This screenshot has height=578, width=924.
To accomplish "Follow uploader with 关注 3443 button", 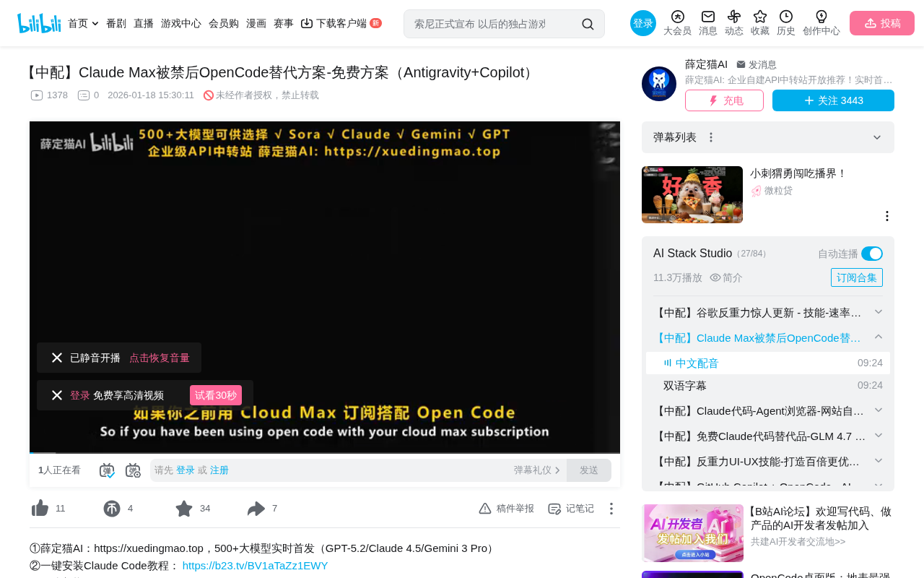I will [x=833, y=100].
